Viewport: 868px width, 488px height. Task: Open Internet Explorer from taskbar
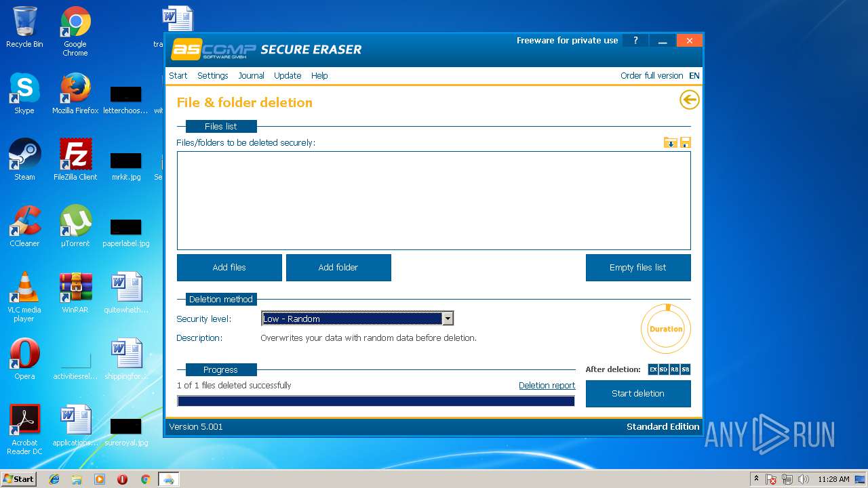[x=54, y=479]
